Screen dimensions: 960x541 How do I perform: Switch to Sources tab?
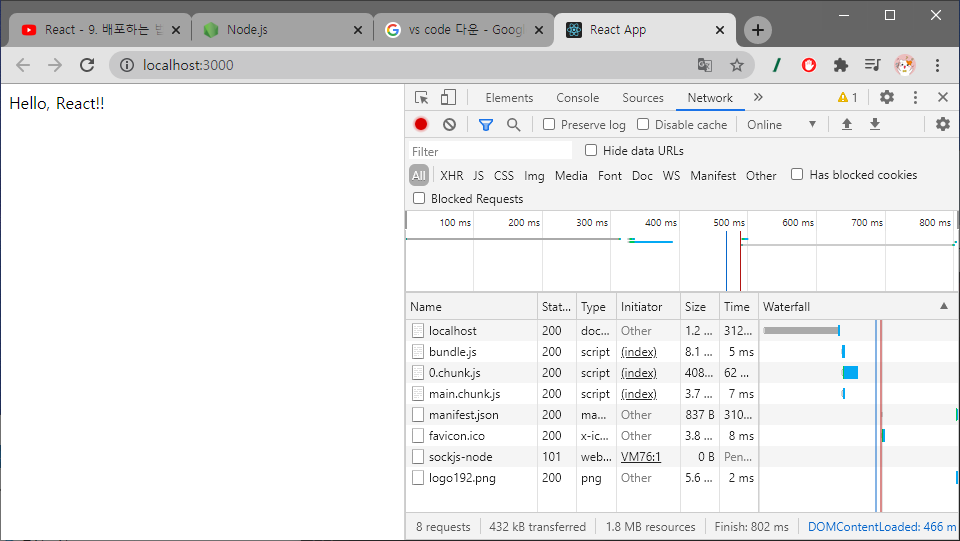coord(643,98)
